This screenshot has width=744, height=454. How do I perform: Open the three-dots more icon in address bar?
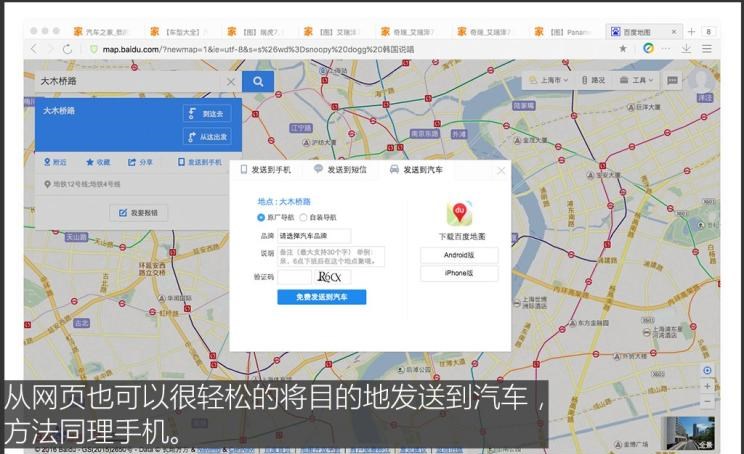[666, 48]
